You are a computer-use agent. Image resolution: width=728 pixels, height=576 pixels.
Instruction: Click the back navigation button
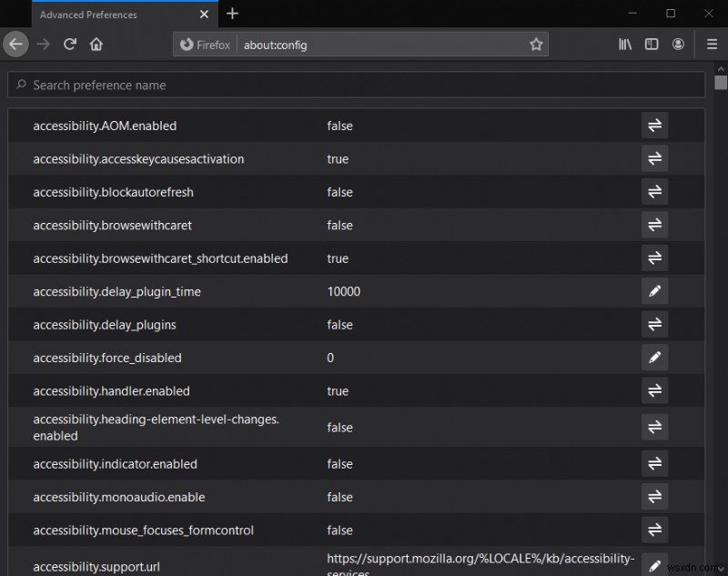pos(15,44)
